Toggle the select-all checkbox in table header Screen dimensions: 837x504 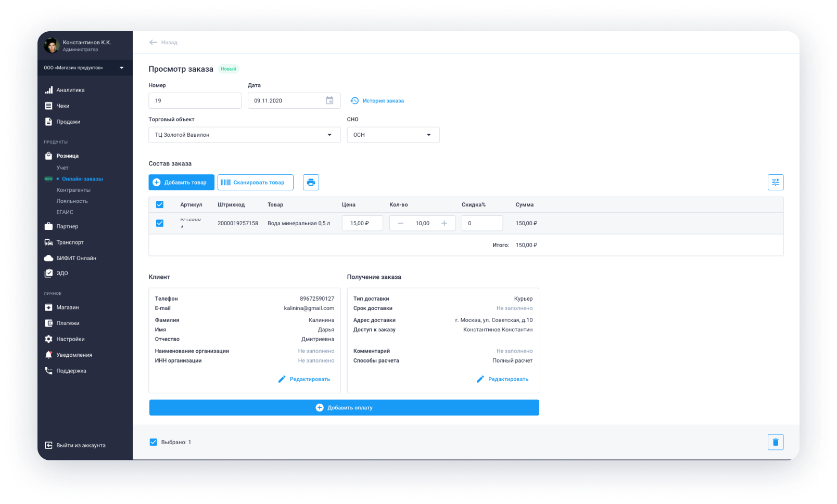pyautogui.click(x=160, y=204)
